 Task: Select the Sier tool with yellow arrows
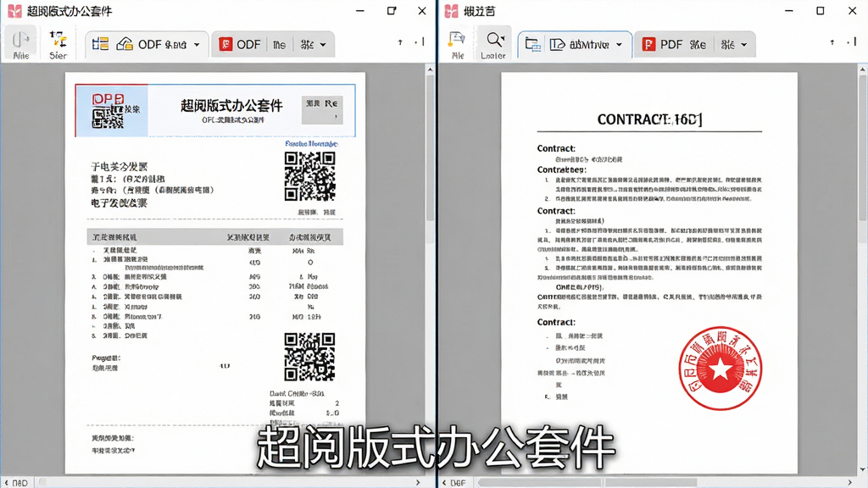coord(58,44)
